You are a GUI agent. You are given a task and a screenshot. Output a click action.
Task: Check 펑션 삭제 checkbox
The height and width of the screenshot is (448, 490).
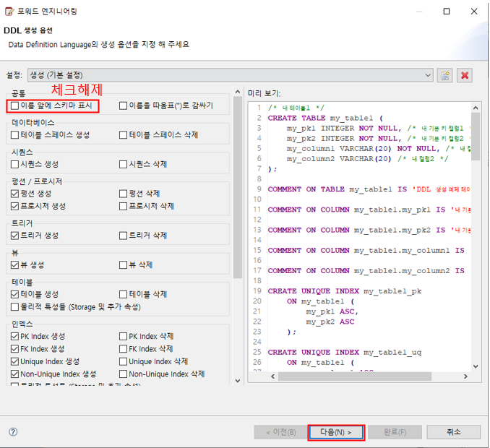[123, 194]
